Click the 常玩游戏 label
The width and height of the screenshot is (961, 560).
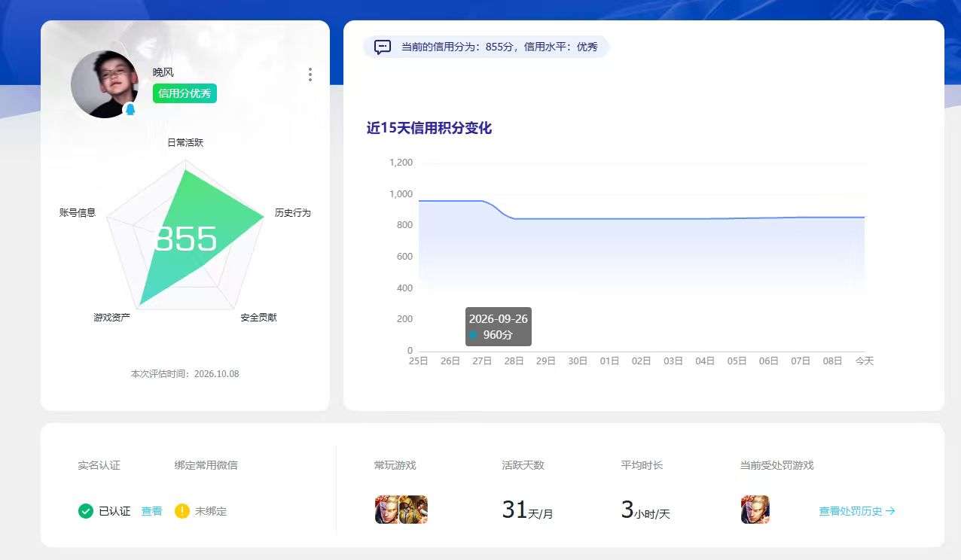(395, 465)
